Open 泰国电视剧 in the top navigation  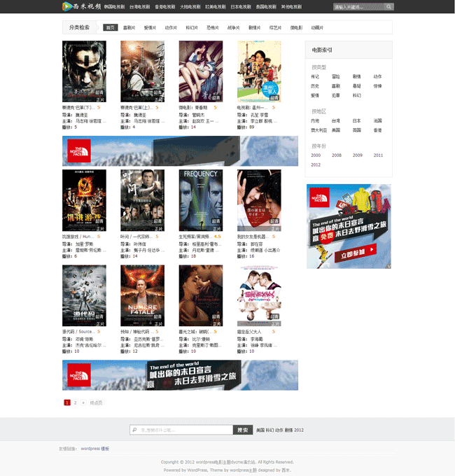[x=266, y=7]
